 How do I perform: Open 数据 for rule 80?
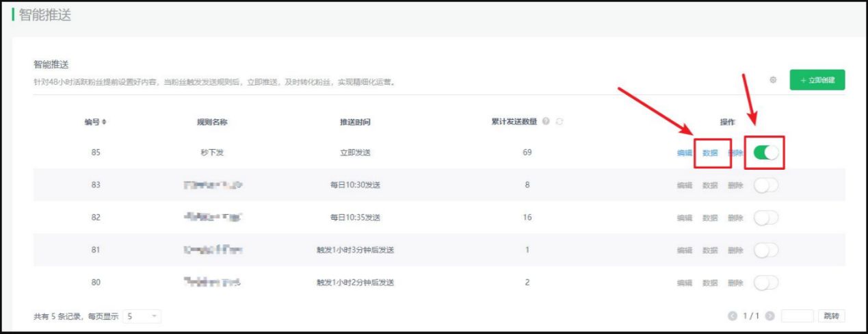(x=710, y=283)
